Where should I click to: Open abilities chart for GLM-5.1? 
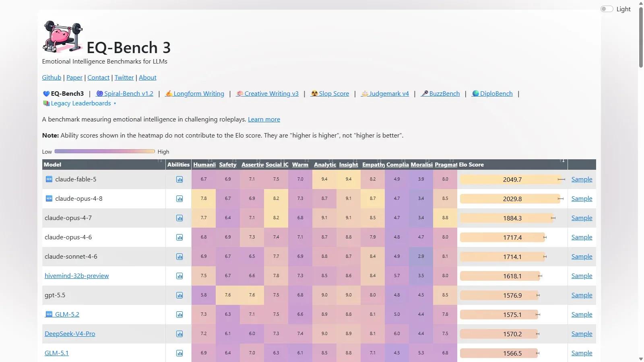pos(180,353)
